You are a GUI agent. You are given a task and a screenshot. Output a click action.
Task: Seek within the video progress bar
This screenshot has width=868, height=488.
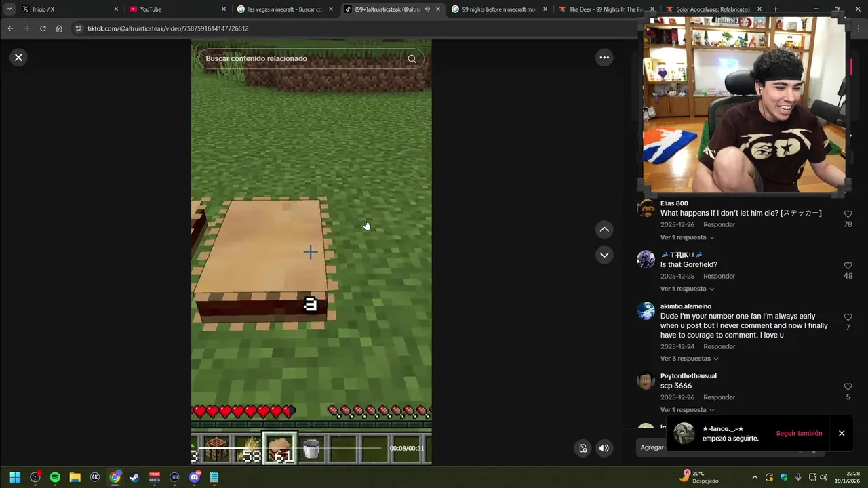click(x=290, y=448)
